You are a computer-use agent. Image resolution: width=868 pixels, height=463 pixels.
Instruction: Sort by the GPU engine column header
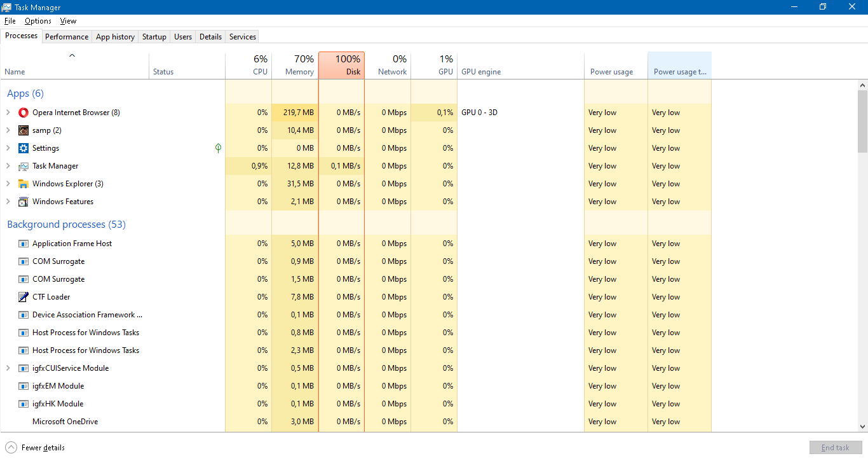520,66
